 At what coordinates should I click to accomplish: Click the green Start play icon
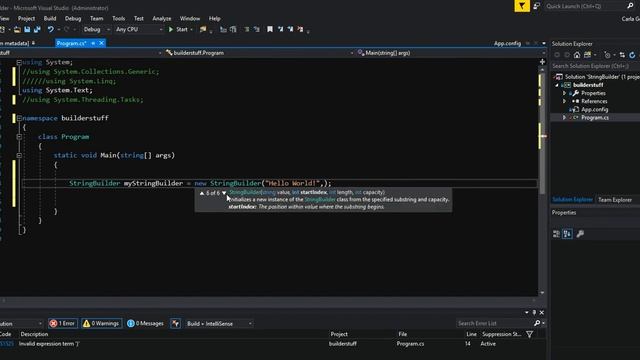point(171,29)
